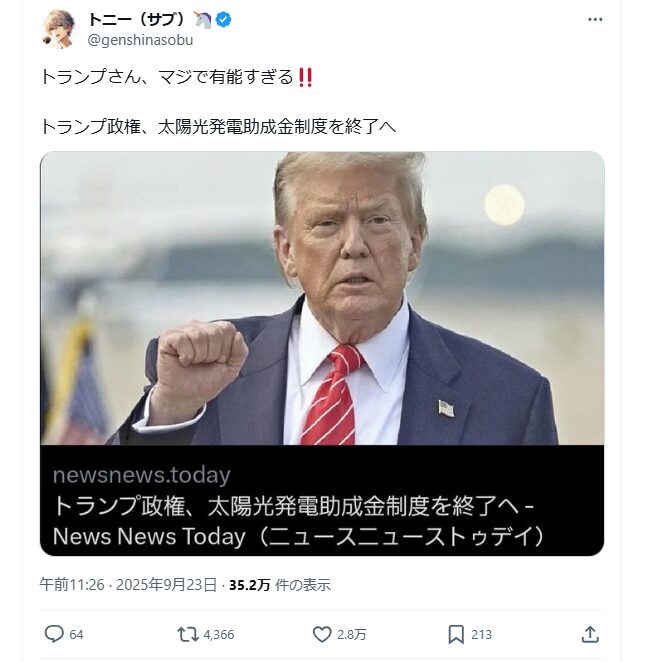Click the 35.2万 view count
Image resolution: width=648 pixels, height=662 pixels.
point(249,585)
